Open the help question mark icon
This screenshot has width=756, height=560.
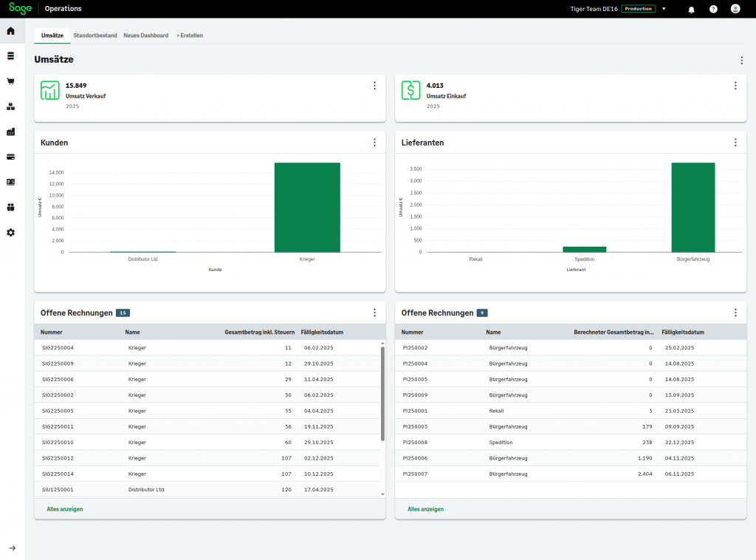713,9
